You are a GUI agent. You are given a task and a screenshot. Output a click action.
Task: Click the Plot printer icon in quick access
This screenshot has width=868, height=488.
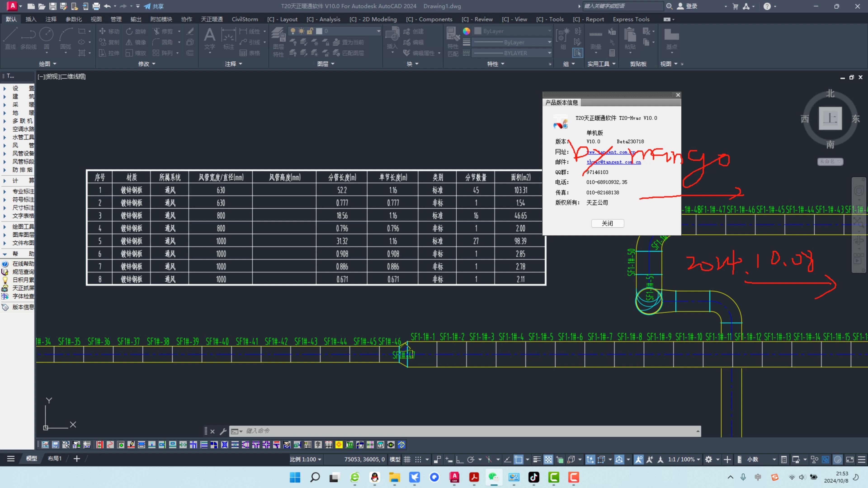point(96,6)
